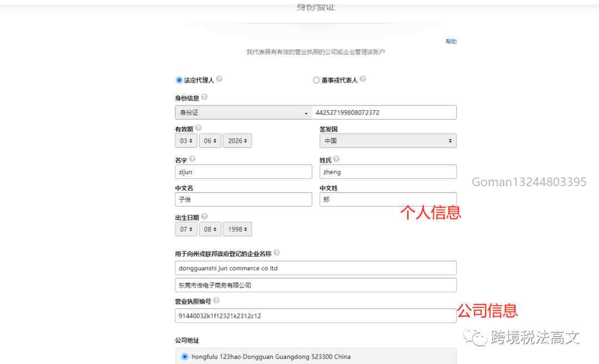This screenshot has width=599, height=364.
Task: Open the birth month dropdown showing 08
Action: coord(210,229)
